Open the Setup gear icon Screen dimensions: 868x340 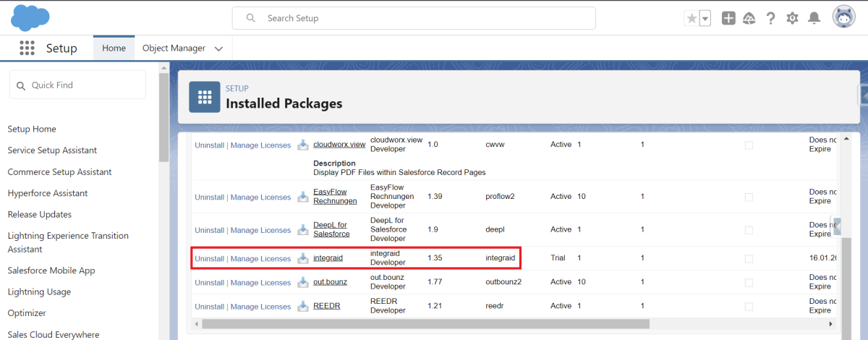(x=792, y=18)
